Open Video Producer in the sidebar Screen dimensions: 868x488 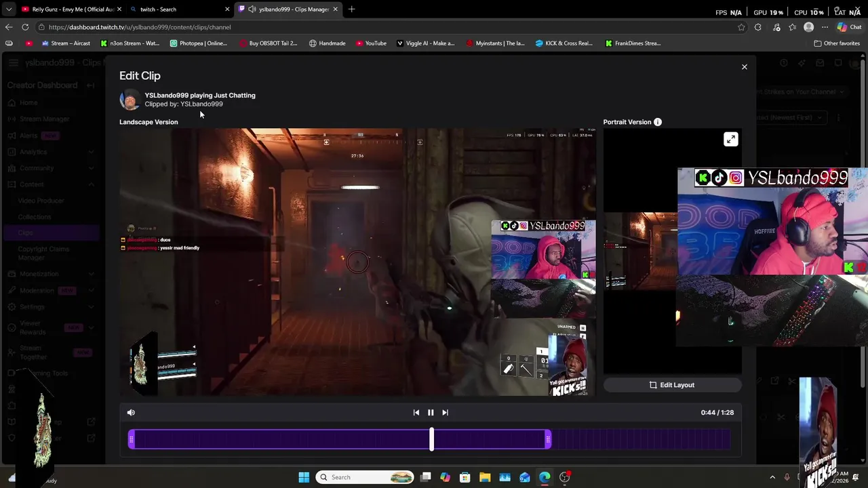41,201
